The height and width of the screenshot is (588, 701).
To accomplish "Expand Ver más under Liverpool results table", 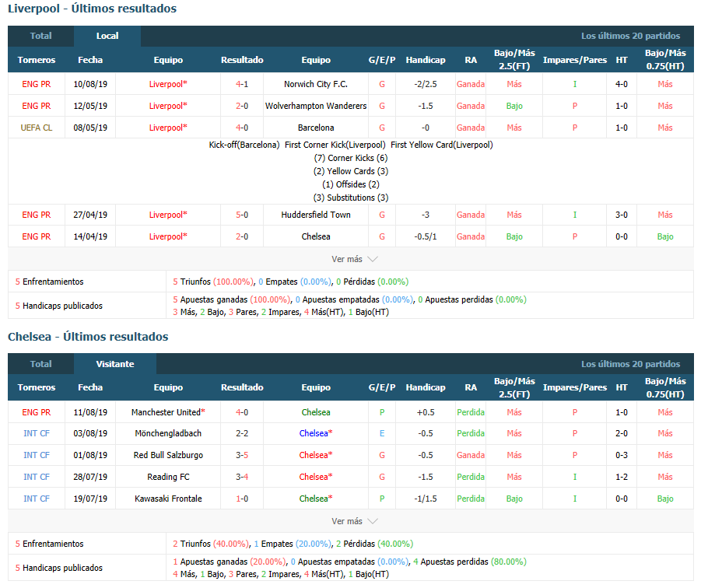I will (x=355, y=259).
